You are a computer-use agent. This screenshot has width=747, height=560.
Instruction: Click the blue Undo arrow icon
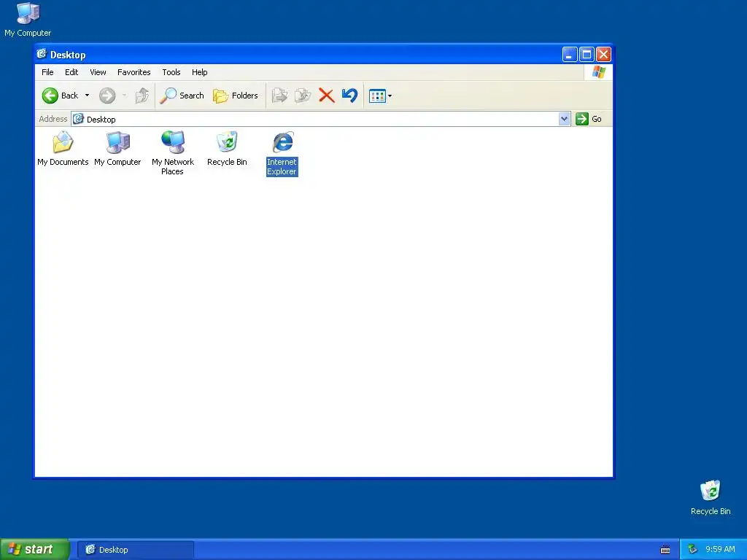tap(349, 96)
